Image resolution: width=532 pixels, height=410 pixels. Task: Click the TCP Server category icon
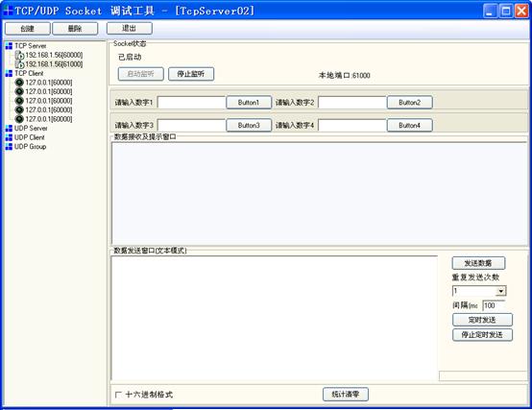[9, 46]
